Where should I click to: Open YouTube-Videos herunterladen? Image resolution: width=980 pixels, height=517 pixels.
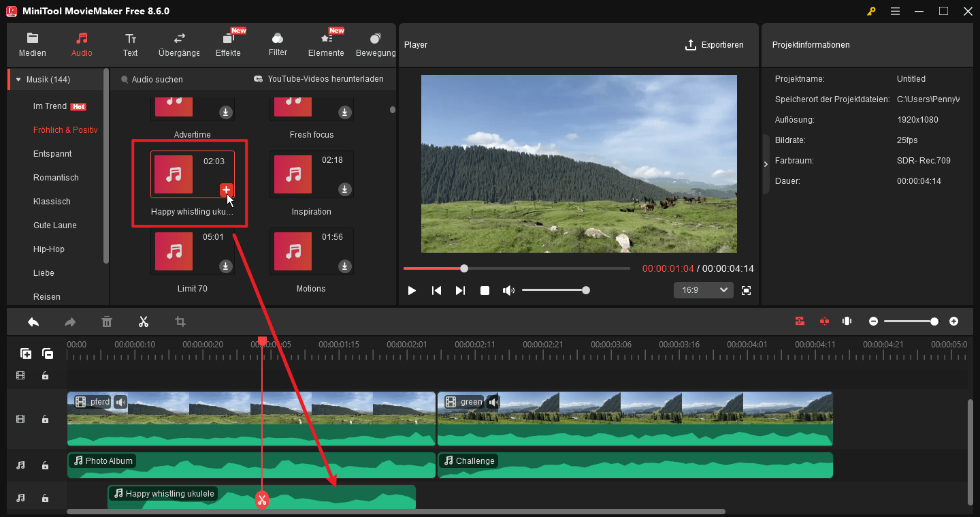[317, 79]
